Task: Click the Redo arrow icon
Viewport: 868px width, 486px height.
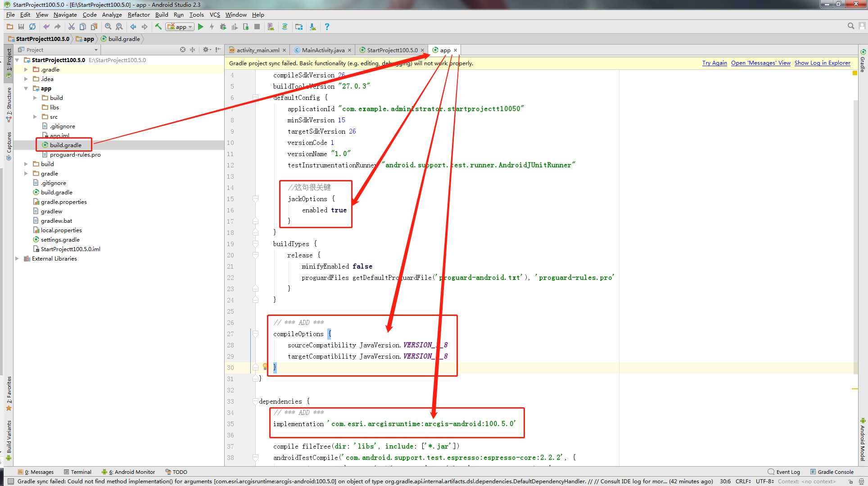Action: pyautogui.click(x=57, y=27)
